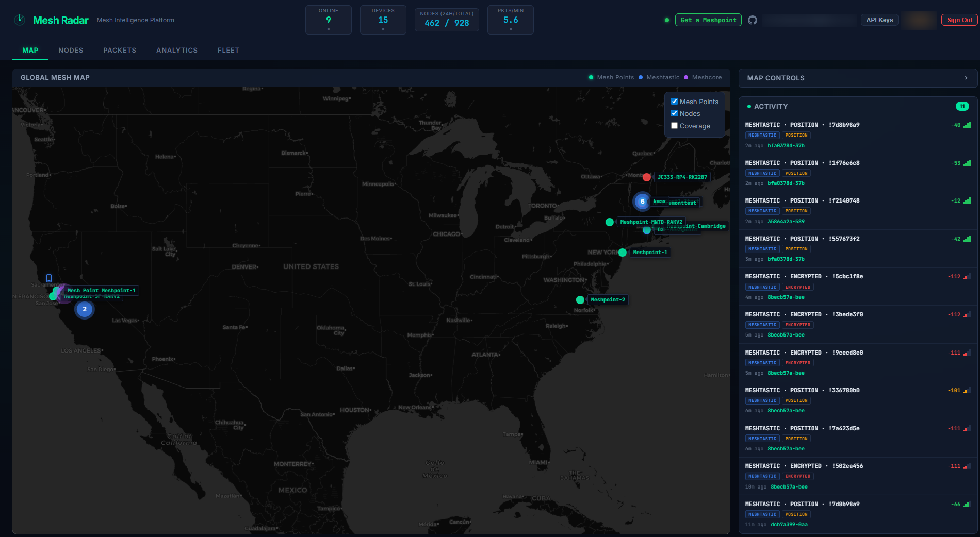The image size is (980, 537).
Task: Click the kmax map label
Action: [x=659, y=202]
